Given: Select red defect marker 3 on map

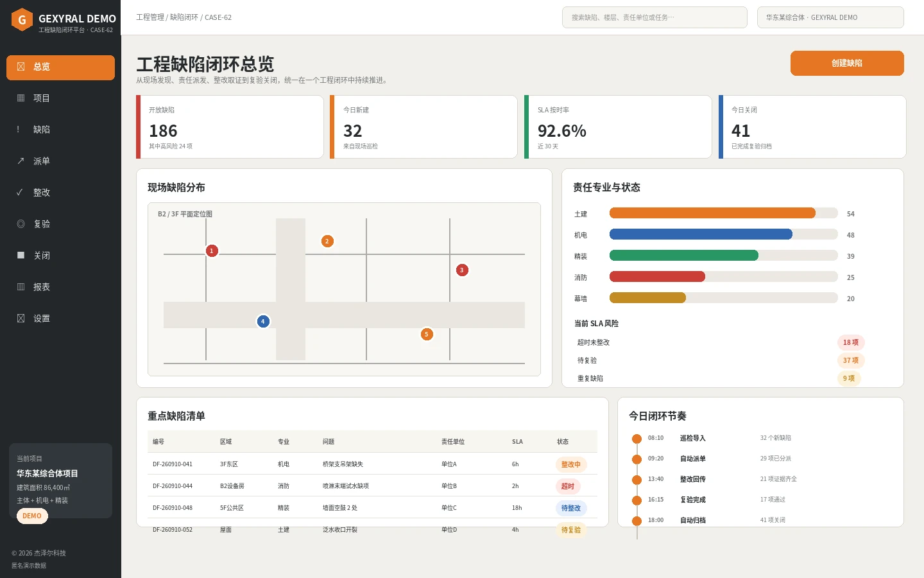Looking at the screenshot, I should (462, 270).
